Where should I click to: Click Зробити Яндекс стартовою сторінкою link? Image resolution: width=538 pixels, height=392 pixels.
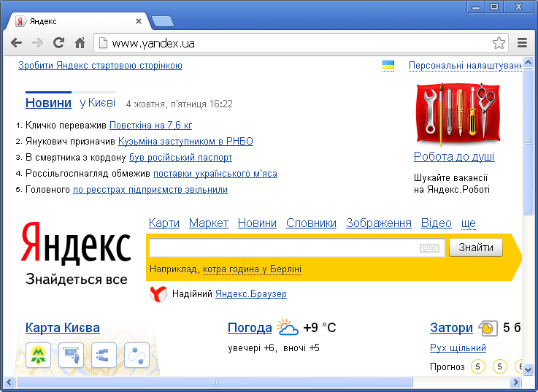(x=100, y=65)
